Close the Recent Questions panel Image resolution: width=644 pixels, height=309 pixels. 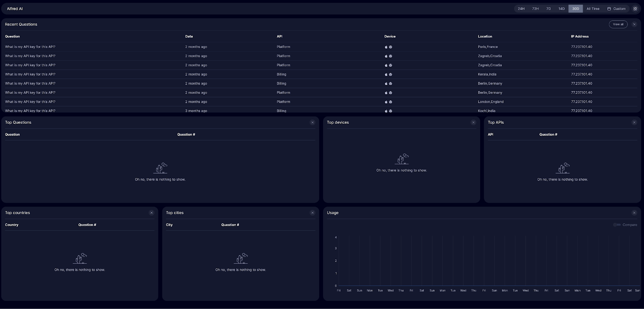pos(634,25)
